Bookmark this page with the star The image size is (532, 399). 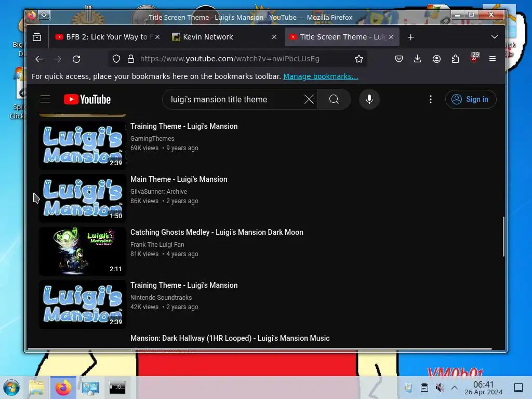pos(358,59)
